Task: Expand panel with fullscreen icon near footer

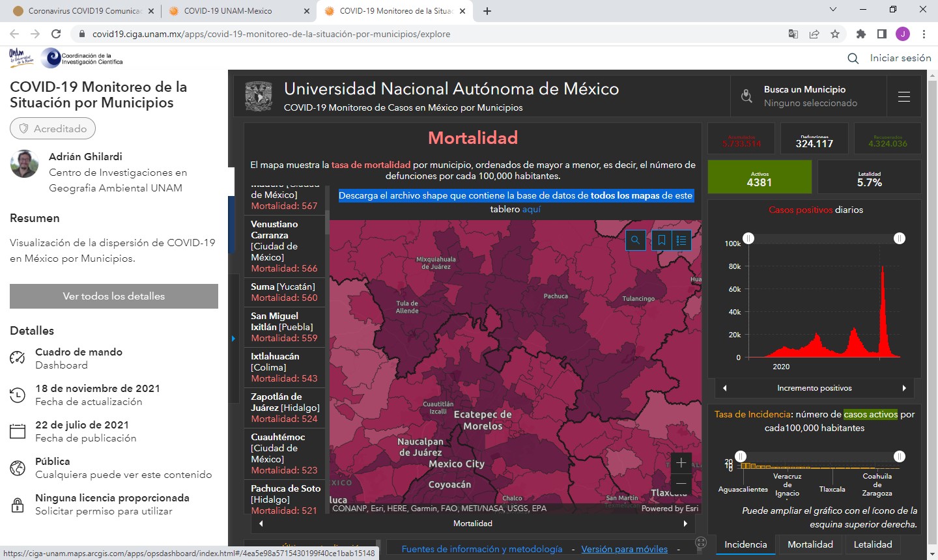Action: [701, 542]
